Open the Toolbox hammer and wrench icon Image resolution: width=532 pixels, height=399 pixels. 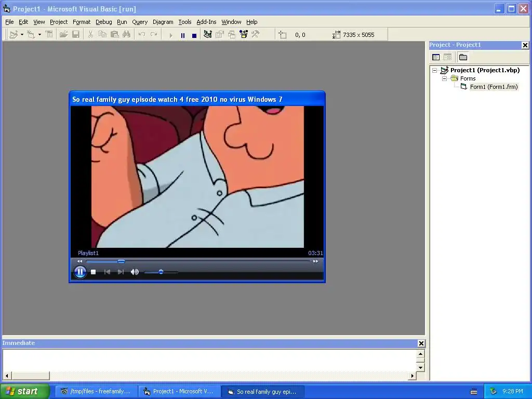256,34
